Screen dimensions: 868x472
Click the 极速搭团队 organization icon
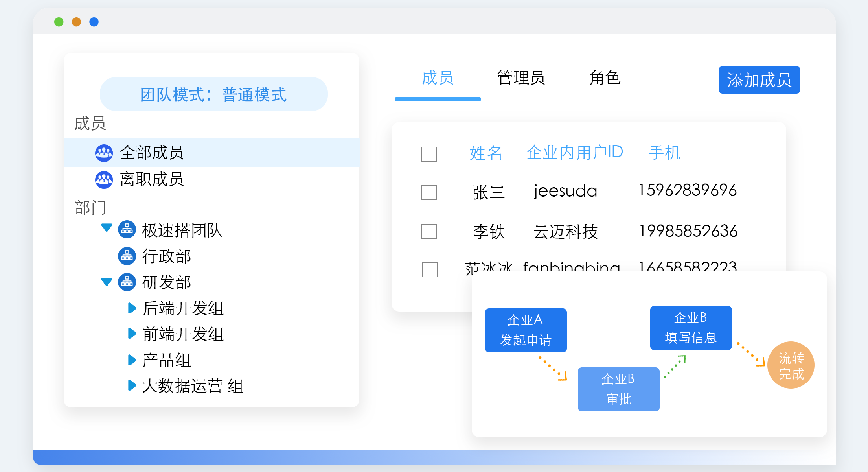(127, 229)
